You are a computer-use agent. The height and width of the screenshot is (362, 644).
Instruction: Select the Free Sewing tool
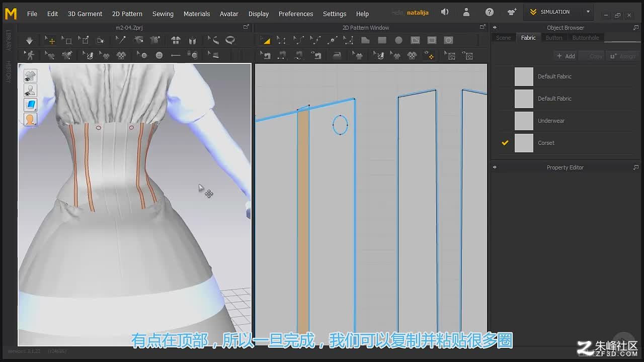pos(299,55)
